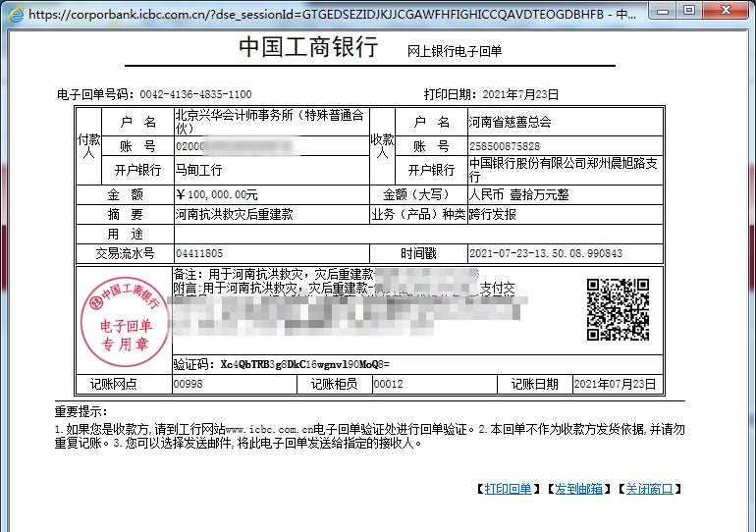Screen dimensions: 756x532
Task: Select e-receipt number 0042-4136-4835-1100
Action: 195,95
